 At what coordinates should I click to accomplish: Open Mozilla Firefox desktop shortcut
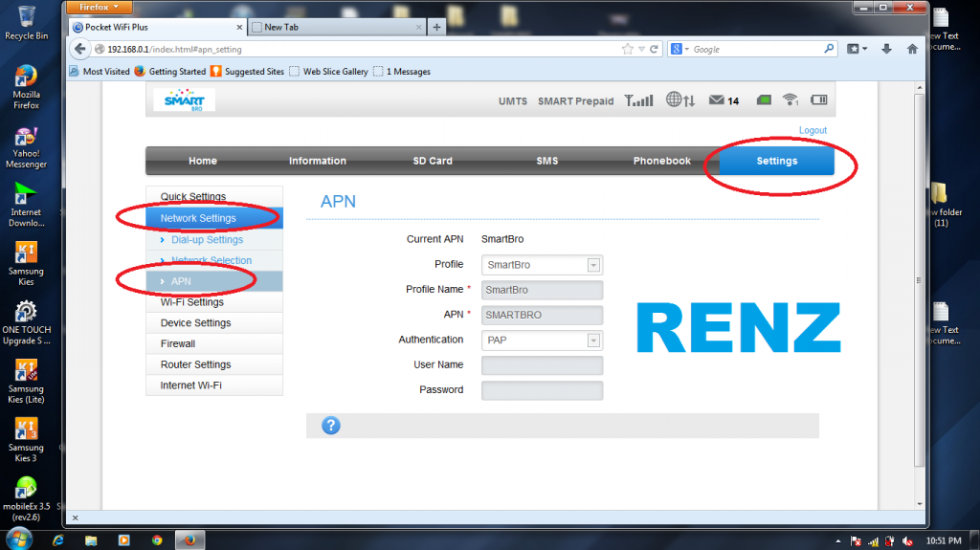tap(26, 87)
